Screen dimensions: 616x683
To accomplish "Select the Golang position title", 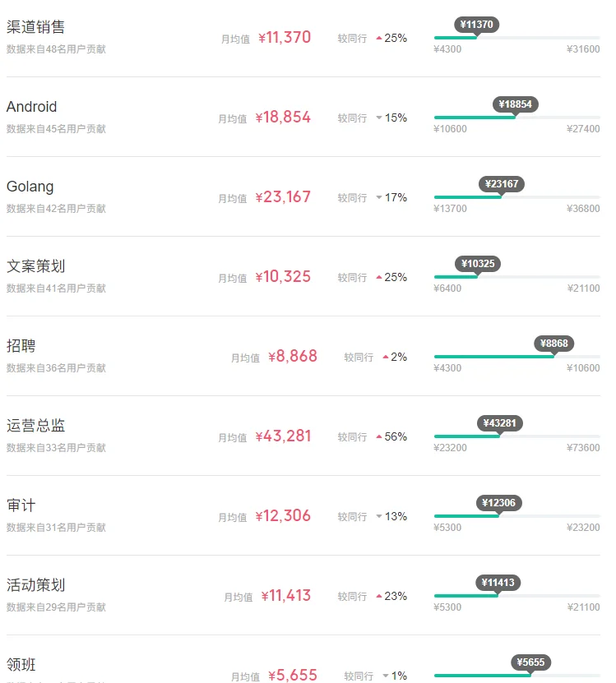I will (x=30, y=187).
